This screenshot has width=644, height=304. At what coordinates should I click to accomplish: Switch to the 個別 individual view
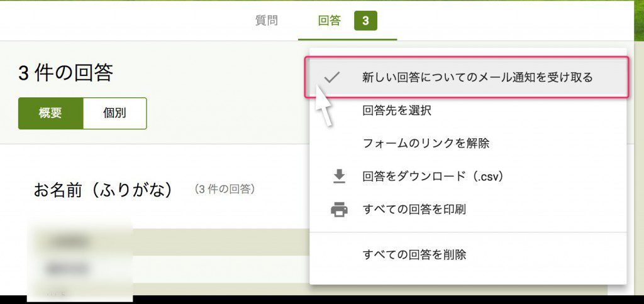pos(114,114)
